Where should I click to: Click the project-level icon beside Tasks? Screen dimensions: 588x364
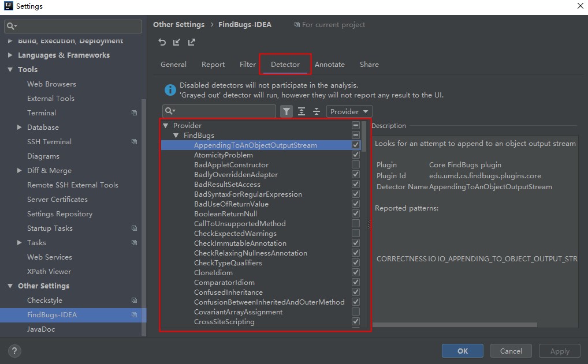coord(134,243)
